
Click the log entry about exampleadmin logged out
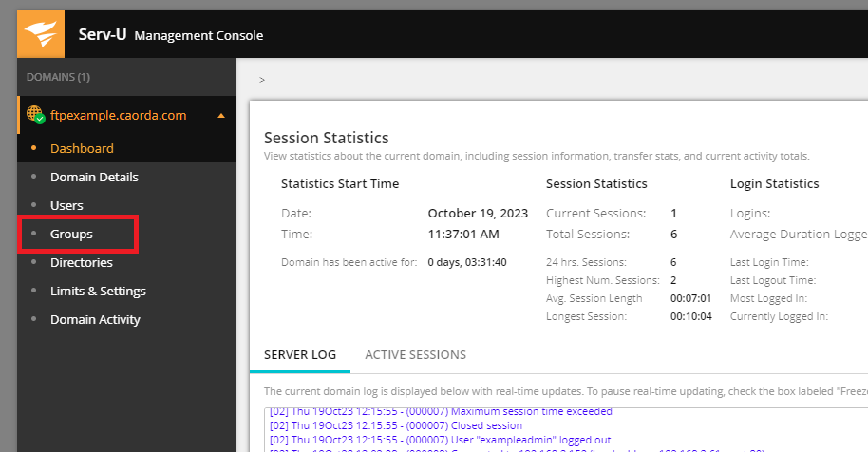440,440
